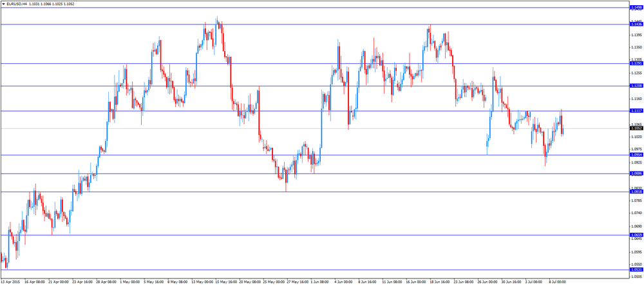Click the 1 May 00:00 time axis label

(x=129, y=282)
